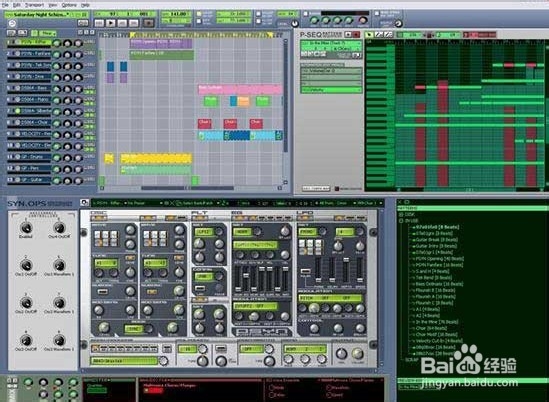
Task: Click the camera icon beside SYN.OPS title
Action: [x=84, y=203]
